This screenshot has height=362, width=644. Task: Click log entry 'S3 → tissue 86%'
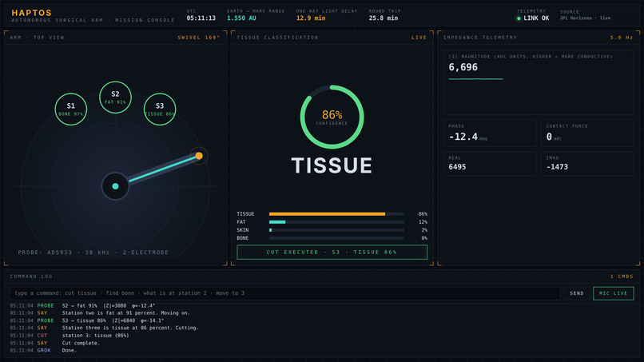pyautogui.click(x=113, y=320)
